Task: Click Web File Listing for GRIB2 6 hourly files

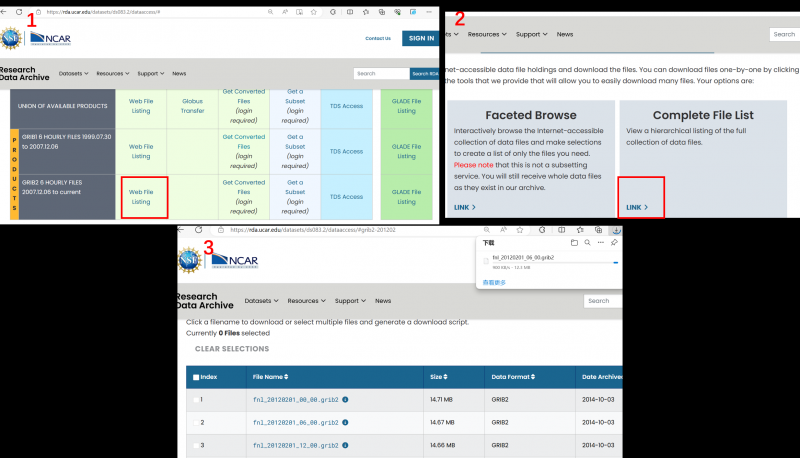Action: click(x=141, y=196)
